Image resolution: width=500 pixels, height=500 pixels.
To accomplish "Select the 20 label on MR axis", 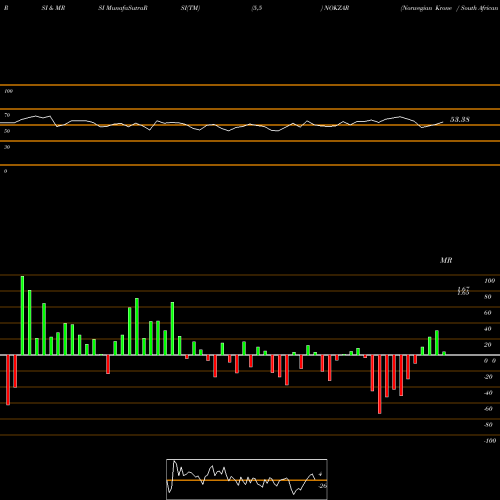I will (x=488, y=345).
